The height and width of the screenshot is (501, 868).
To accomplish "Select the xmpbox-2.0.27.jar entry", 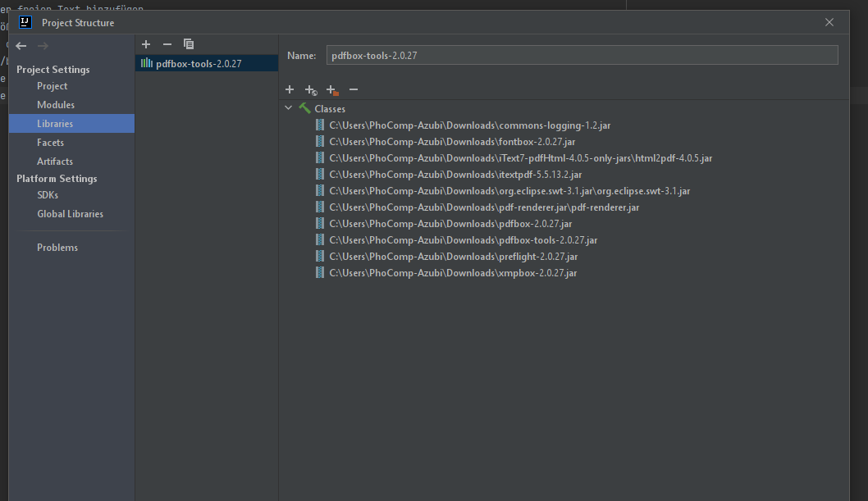I will click(453, 273).
